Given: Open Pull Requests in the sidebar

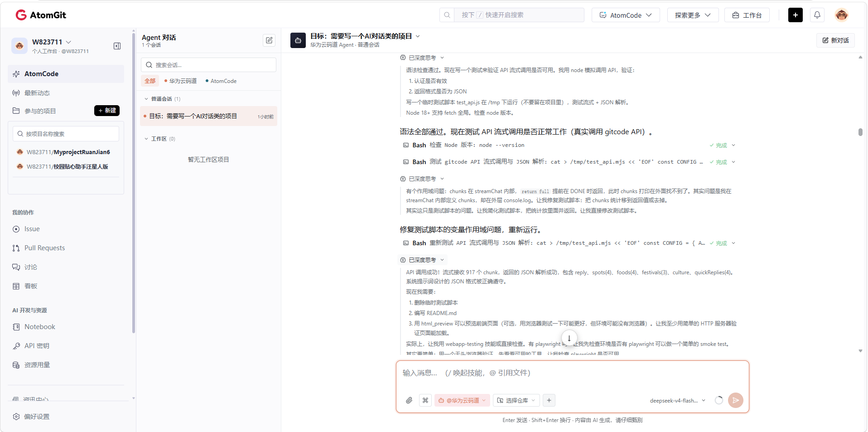Looking at the screenshot, I should coord(44,248).
